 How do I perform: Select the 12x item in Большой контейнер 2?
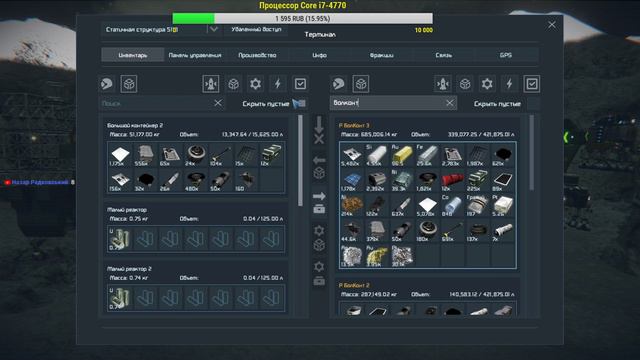(x=271, y=155)
